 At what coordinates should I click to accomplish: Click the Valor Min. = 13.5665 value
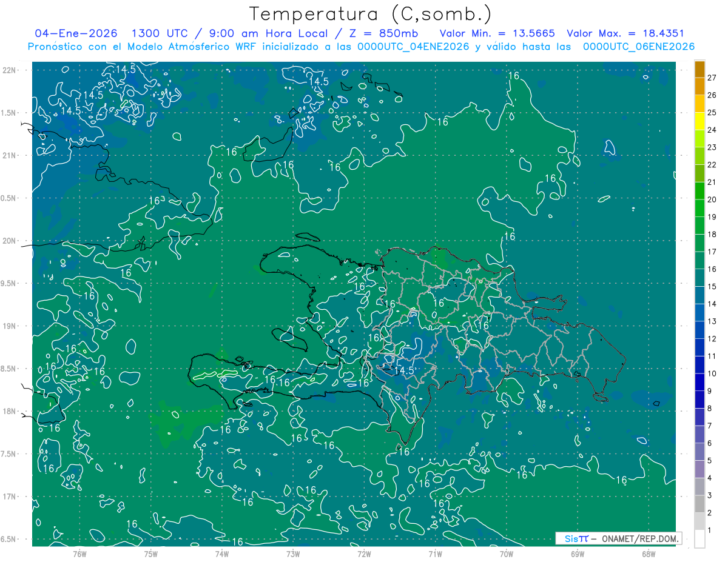click(497, 33)
